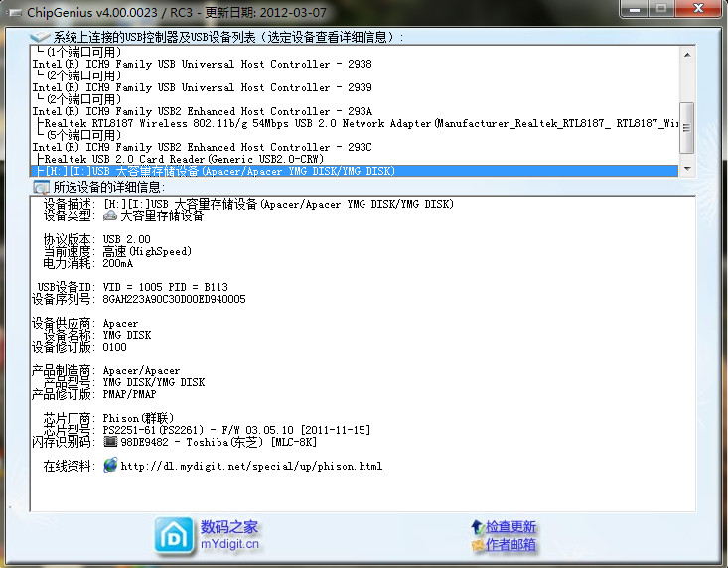Click the 检查更新 check update link
The width and height of the screenshot is (728, 568).
pos(510,526)
